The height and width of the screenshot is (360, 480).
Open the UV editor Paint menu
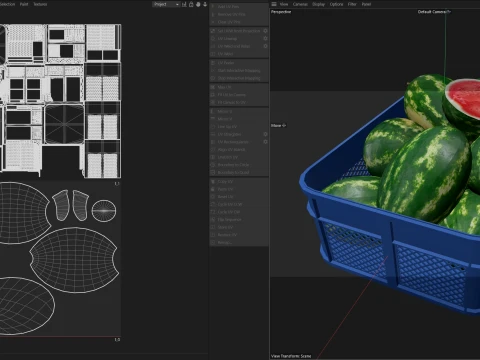24,4
